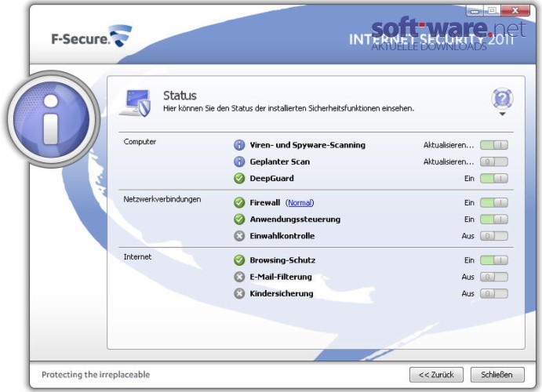Image resolution: width=542 pixels, height=392 pixels.
Task: Open help via the lifebuoy icon
Action: tap(502, 99)
